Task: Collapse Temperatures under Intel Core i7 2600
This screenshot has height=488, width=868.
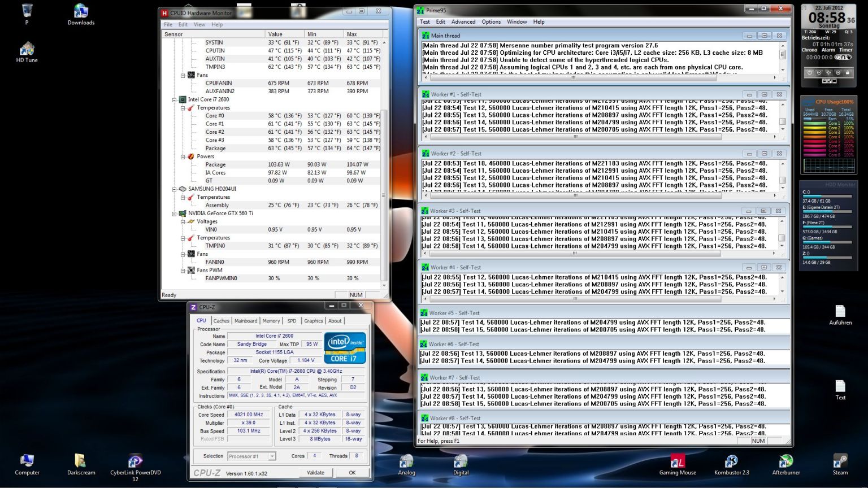Action: [x=183, y=108]
